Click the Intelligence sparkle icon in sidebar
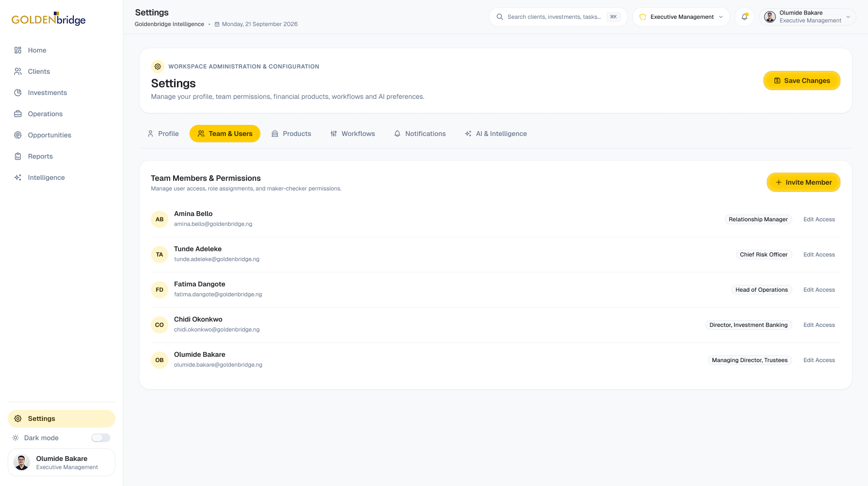The width and height of the screenshot is (868, 486). 18,177
